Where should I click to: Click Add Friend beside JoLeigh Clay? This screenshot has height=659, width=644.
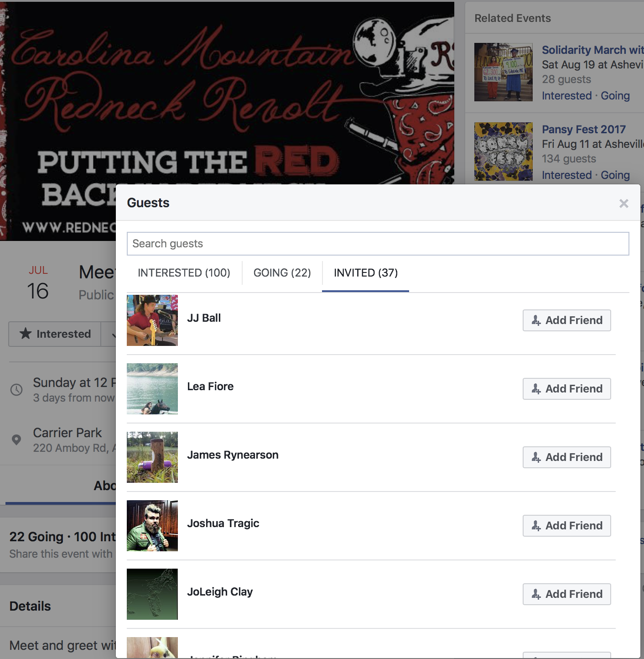click(566, 594)
